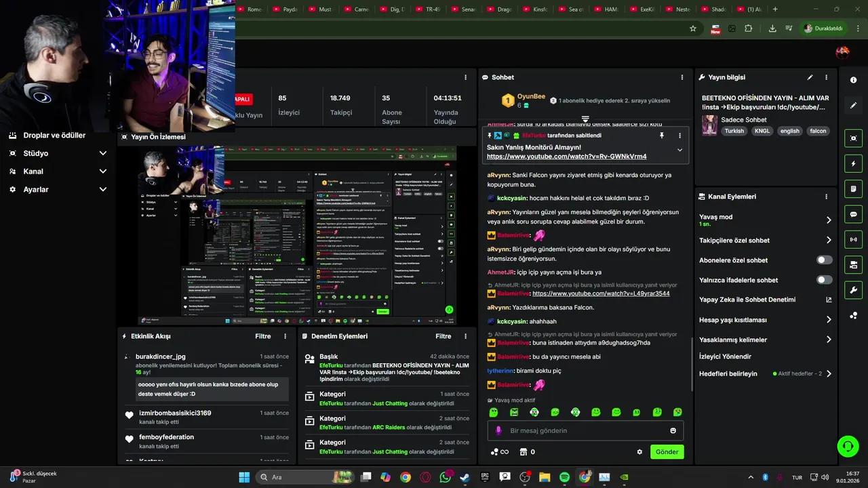
Task: Bookmark page with star icon
Action: tap(692, 28)
